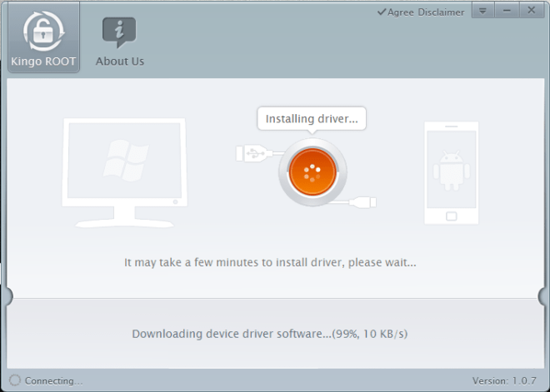
Task: Click the Disclaimer text link
Action: (442, 12)
